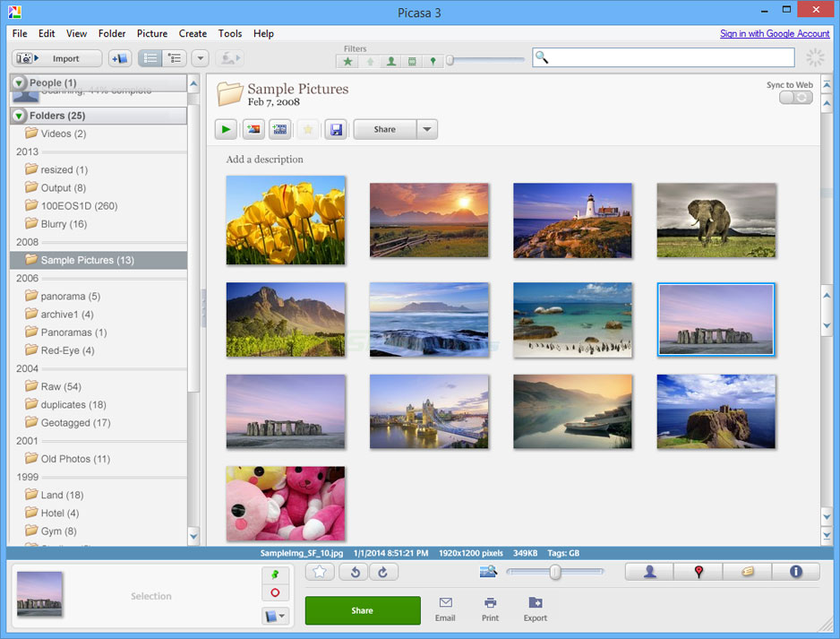Open the Share dropdown arrow

(x=427, y=129)
